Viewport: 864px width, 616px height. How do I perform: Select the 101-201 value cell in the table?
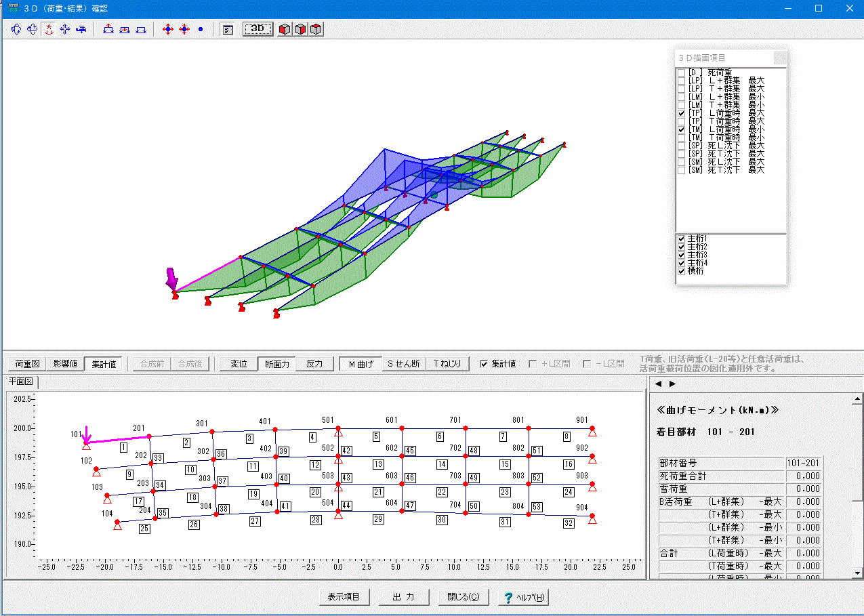pyautogui.click(x=804, y=464)
